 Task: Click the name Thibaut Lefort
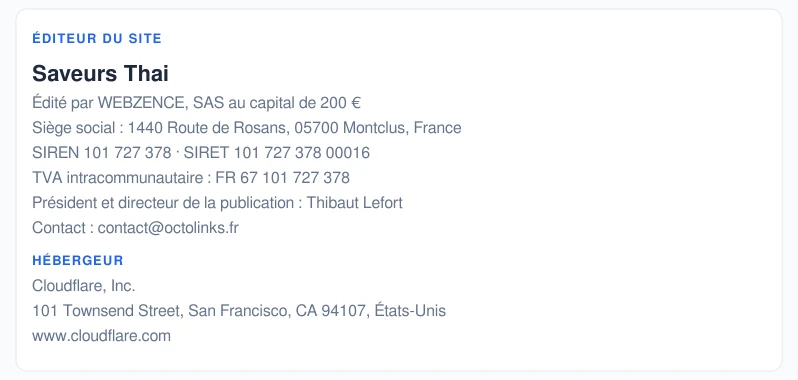354,202
